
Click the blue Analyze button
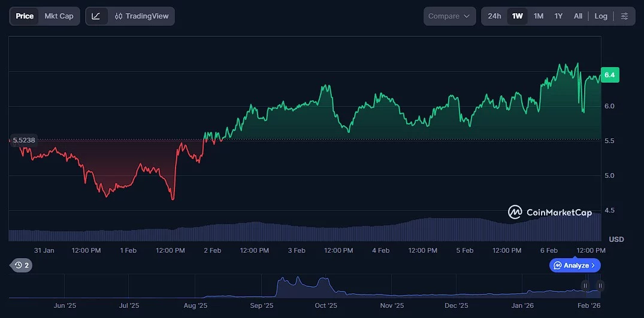tap(574, 265)
